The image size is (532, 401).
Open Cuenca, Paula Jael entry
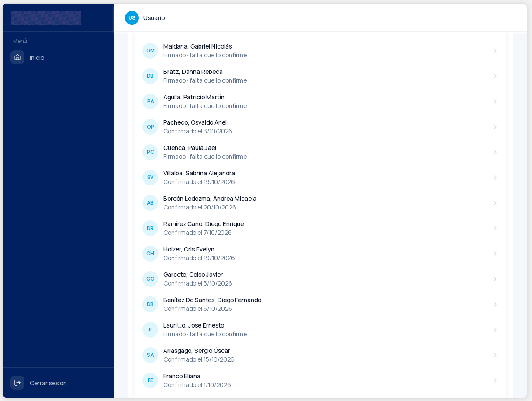click(x=321, y=152)
